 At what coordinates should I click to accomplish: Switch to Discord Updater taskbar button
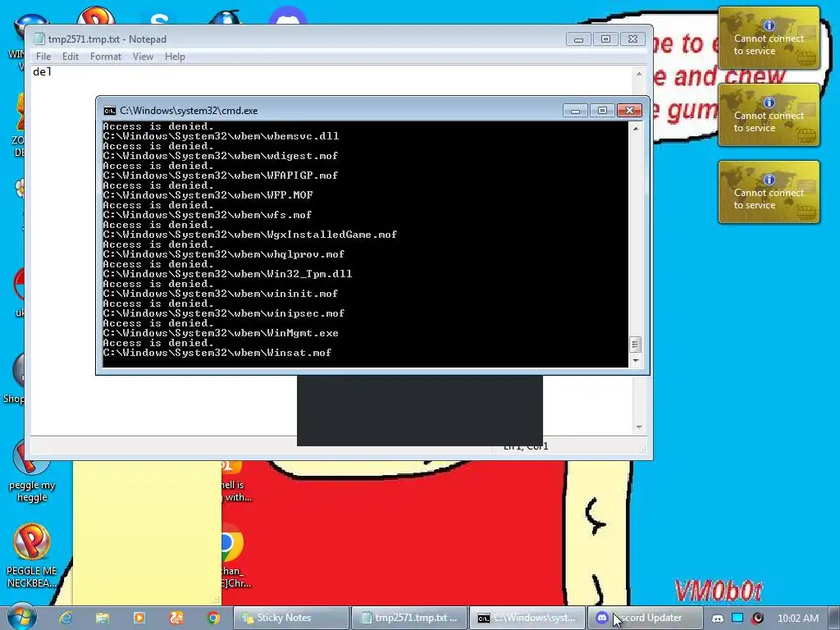point(645,618)
